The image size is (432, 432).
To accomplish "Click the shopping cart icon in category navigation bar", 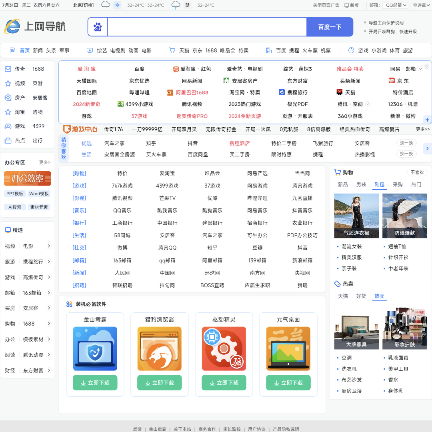I will 172,50.
